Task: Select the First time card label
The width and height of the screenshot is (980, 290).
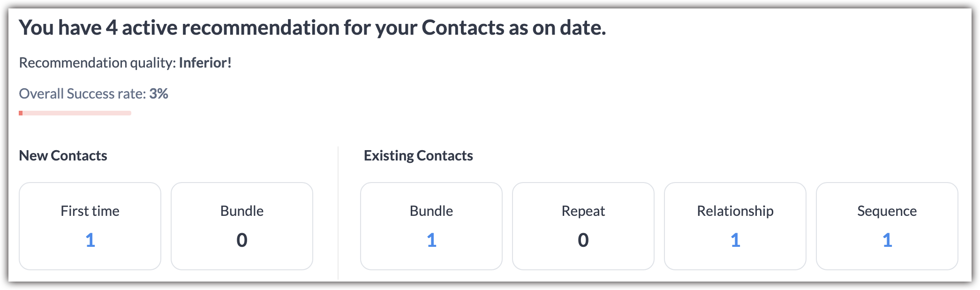Action: [x=90, y=211]
